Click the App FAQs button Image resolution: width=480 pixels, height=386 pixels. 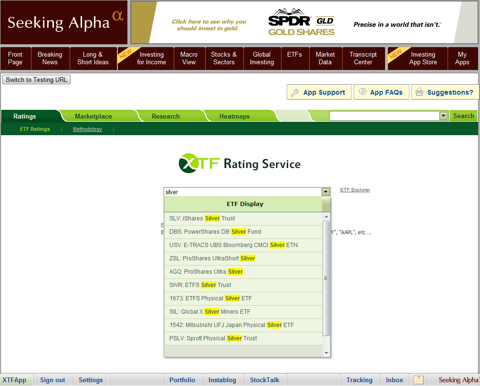pyautogui.click(x=381, y=92)
